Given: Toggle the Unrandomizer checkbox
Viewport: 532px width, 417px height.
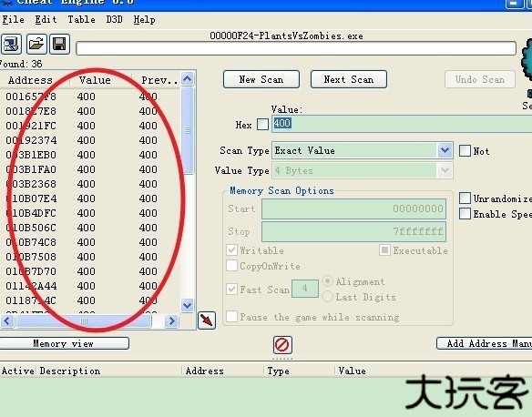Looking at the screenshot, I should click(465, 198).
